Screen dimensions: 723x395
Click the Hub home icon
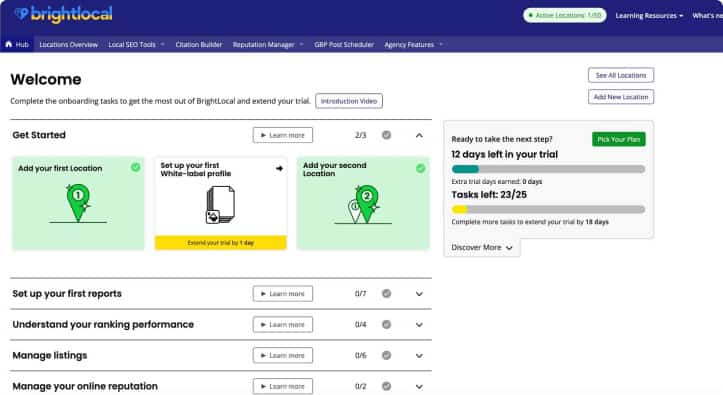(9, 44)
